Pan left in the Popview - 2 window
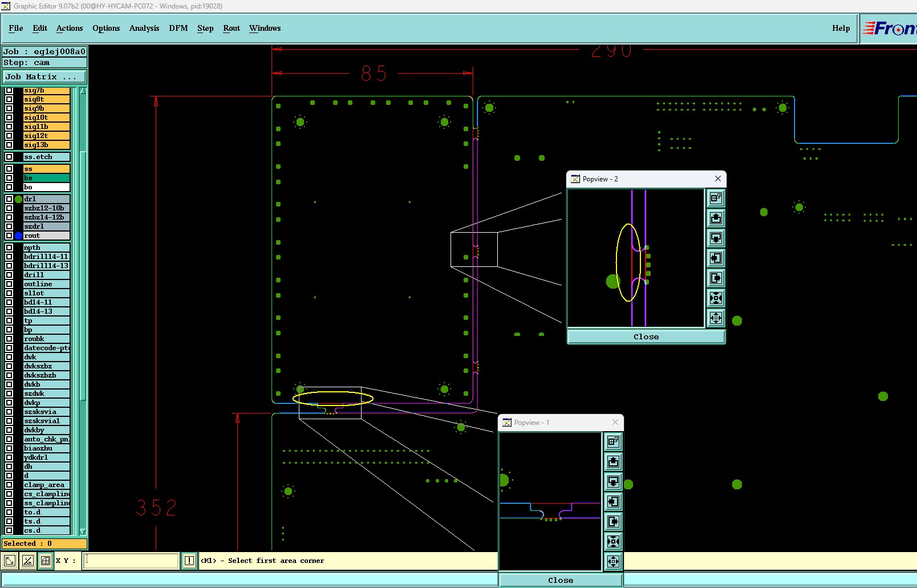917x588 pixels. click(716, 258)
